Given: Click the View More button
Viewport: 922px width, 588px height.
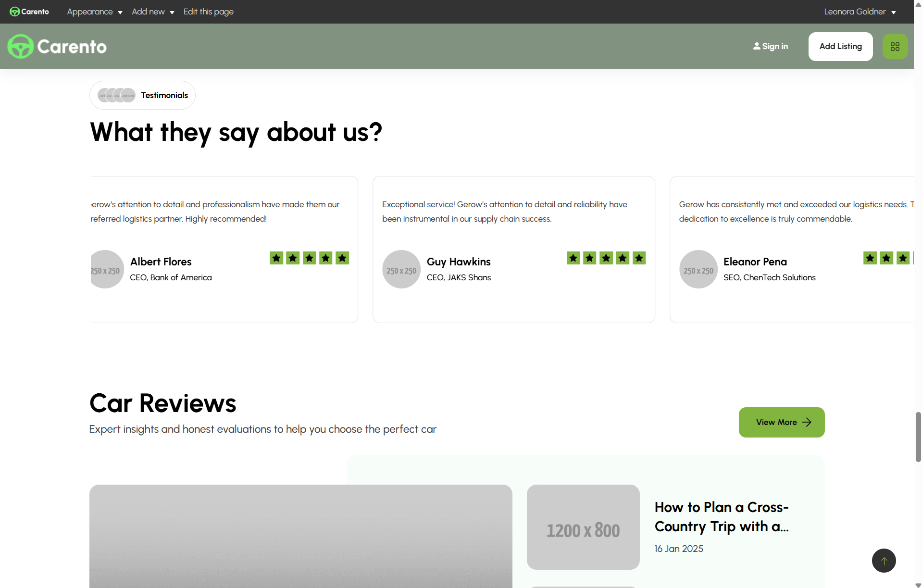Looking at the screenshot, I should (781, 422).
